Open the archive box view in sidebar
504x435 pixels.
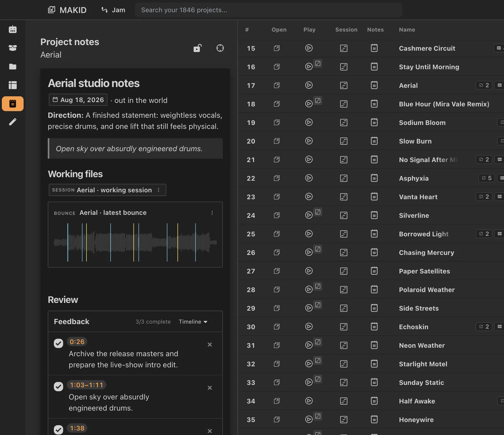(13, 48)
